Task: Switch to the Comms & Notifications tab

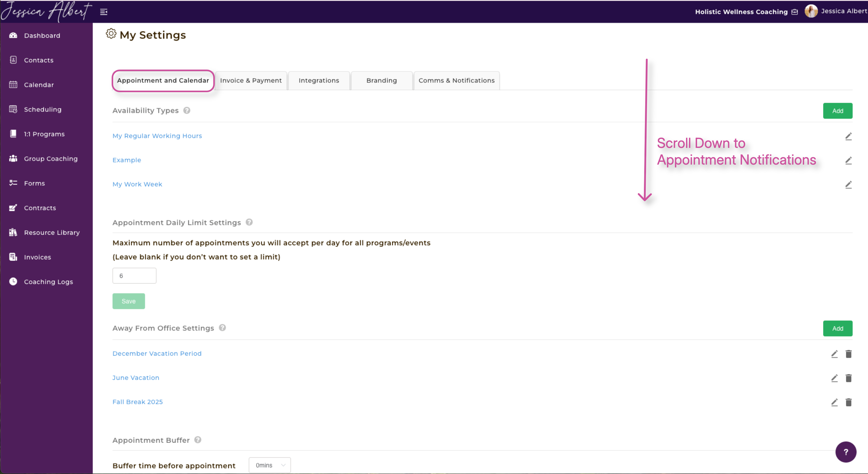Action: pyautogui.click(x=456, y=81)
